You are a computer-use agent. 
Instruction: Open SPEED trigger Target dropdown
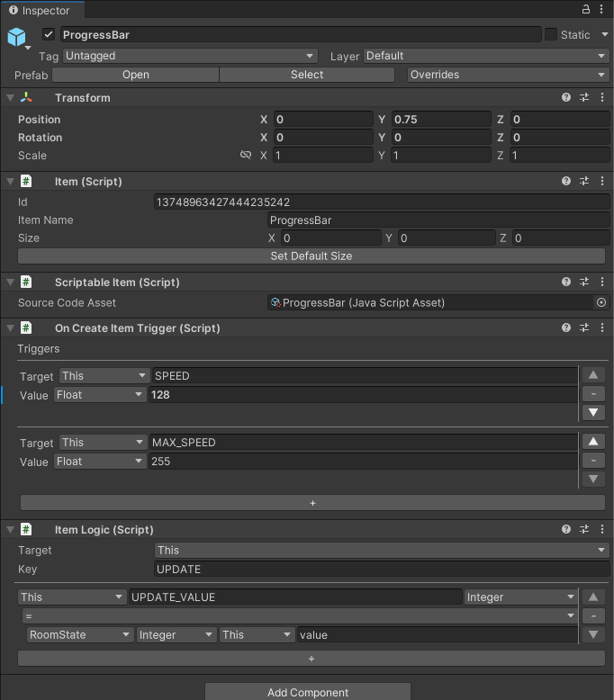click(104, 376)
